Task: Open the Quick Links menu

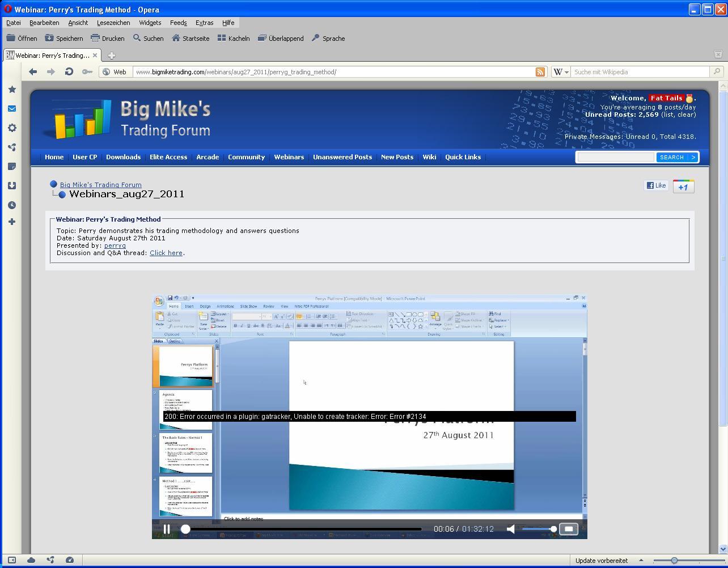Action: point(463,157)
